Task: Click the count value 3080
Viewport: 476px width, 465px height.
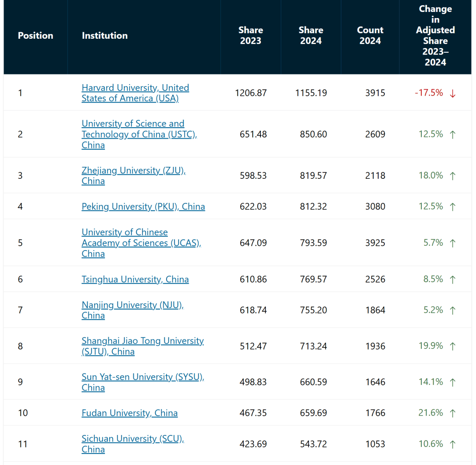Action: point(375,207)
